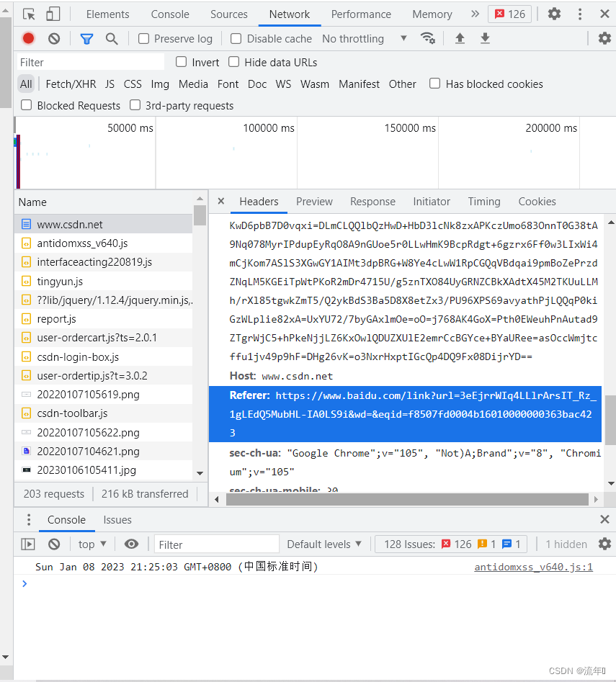Open antidomxss_v640.js:1 source link
The height and width of the screenshot is (682, 616).
coord(533,567)
